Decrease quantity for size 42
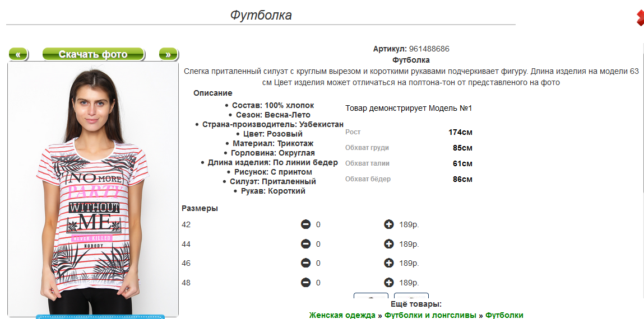Image resolution: width=644 pixels, height=319 pixels. (305, 224)
